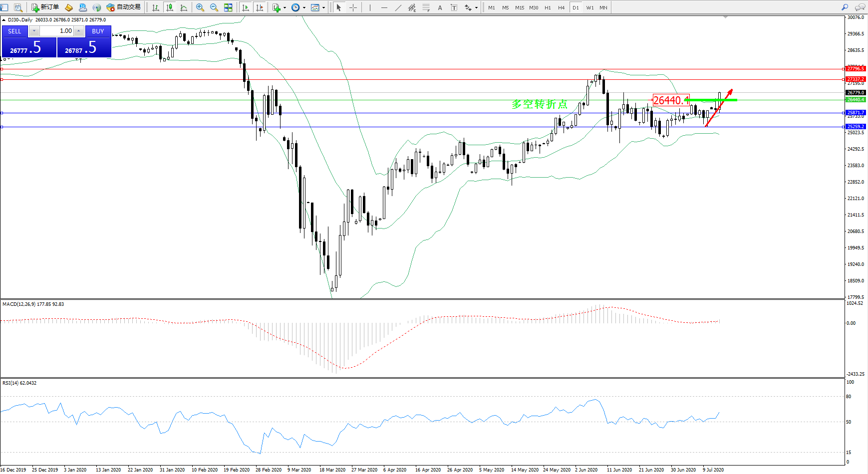Toggle candlestick chart mode
The image size is (868, 474).
point(170,7)
